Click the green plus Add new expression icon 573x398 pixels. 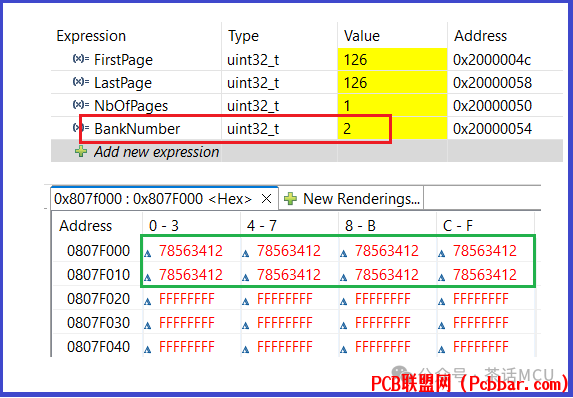click(x=81, y=151)
